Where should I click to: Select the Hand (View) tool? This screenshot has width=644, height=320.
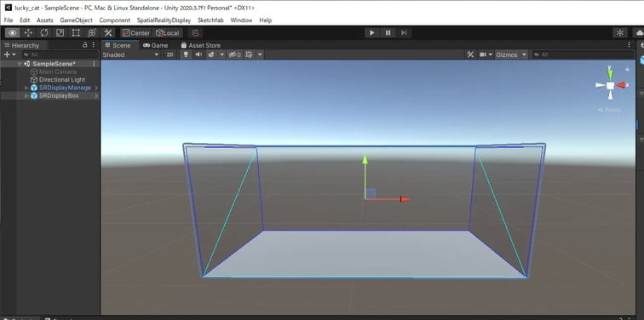pyautogui.click(x=12, y=33)
